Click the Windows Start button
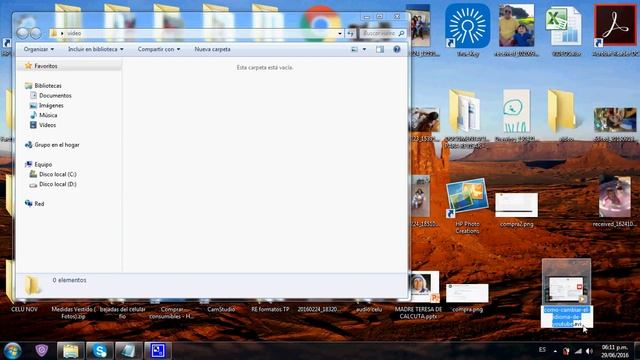The image size is (640, 360). coord(12,351)
